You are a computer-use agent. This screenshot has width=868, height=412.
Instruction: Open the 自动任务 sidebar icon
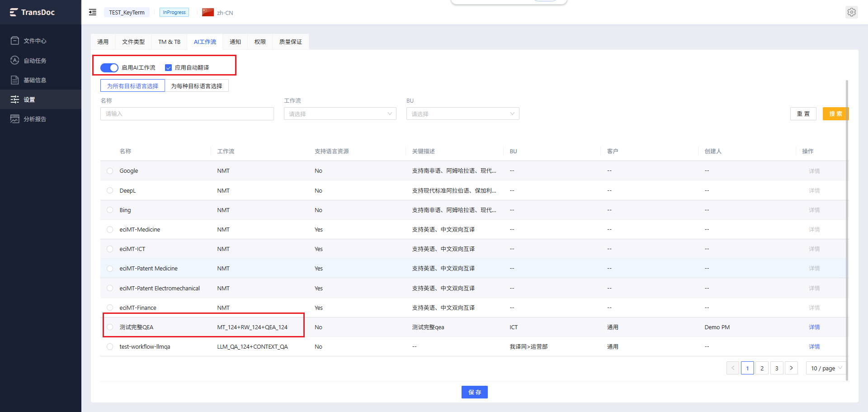[x=15, y=60]
